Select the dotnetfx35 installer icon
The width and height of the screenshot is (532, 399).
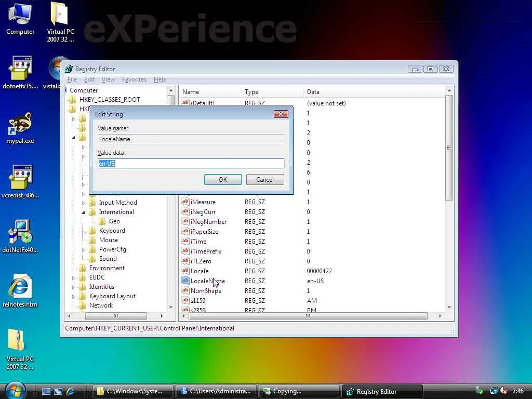pos(20,72)
